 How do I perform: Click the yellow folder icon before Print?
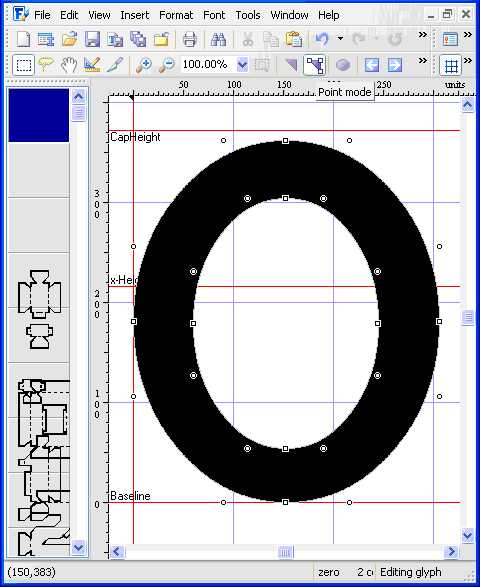click(x=161, y=39)
